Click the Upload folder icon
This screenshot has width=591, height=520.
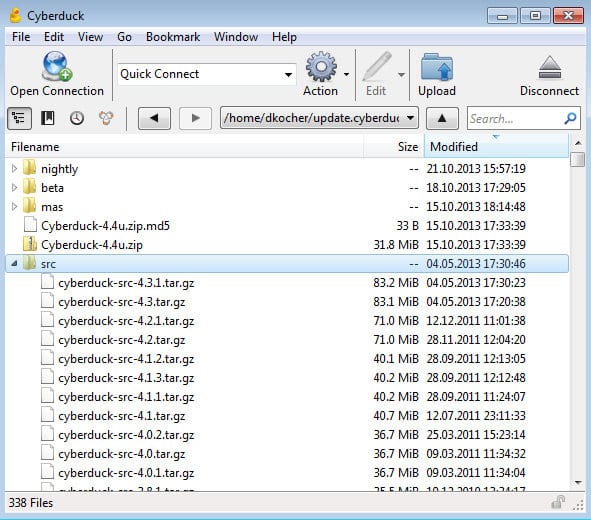[x=437, y=67]
